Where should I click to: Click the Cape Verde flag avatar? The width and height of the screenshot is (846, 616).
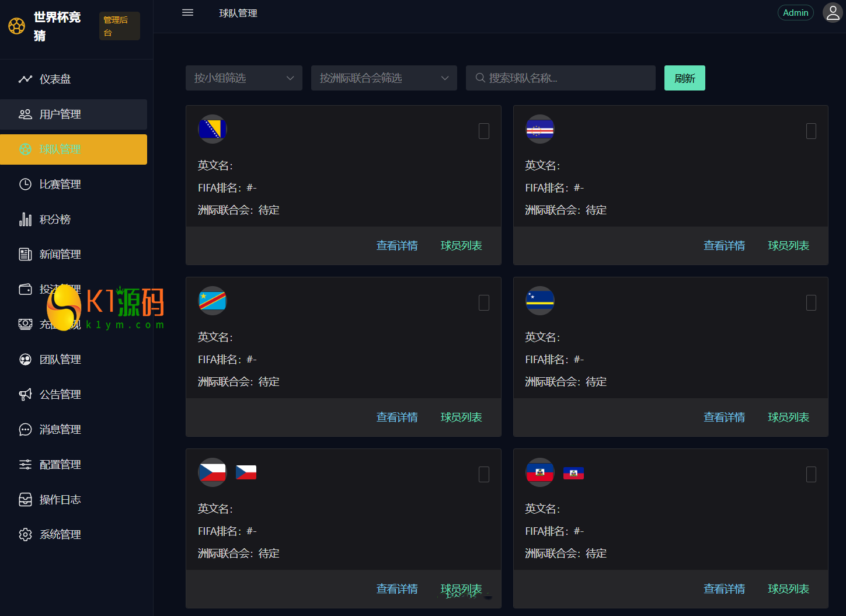(540, 129)
